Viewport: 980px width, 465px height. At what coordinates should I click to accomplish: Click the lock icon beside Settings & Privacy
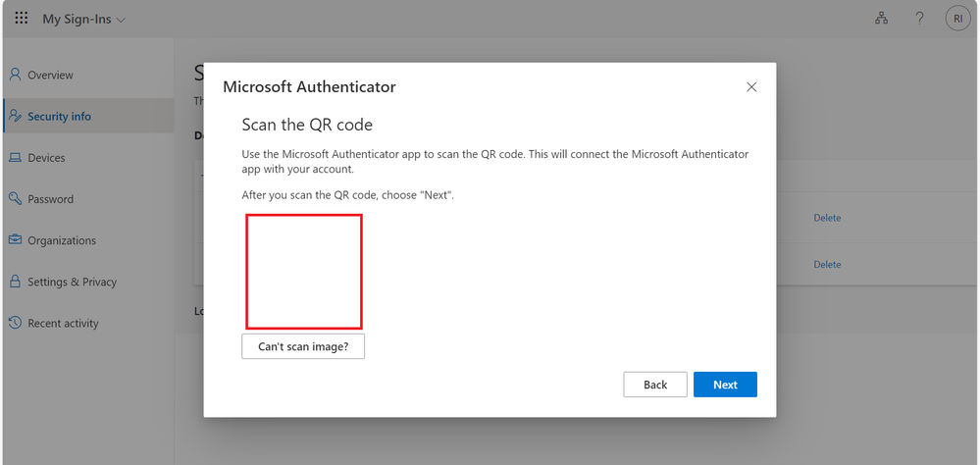click(x=15, y=282)
